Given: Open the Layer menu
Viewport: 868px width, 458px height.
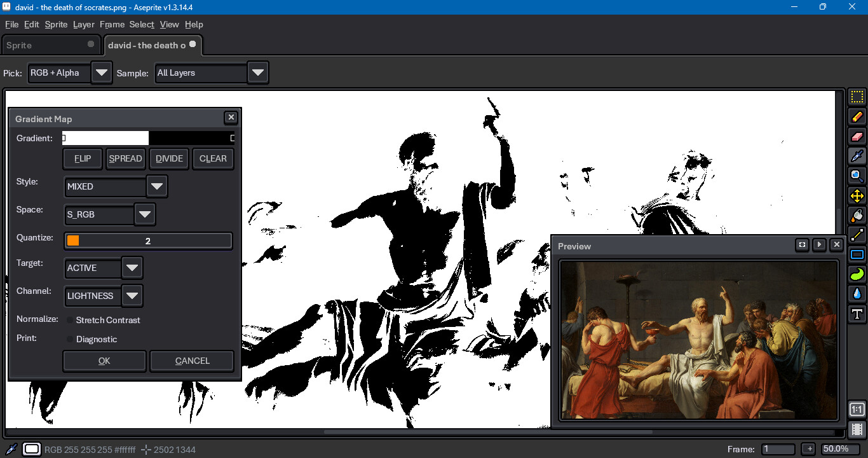Looking at the screenshot, I should pyautogui.click(x=83, y=24).
